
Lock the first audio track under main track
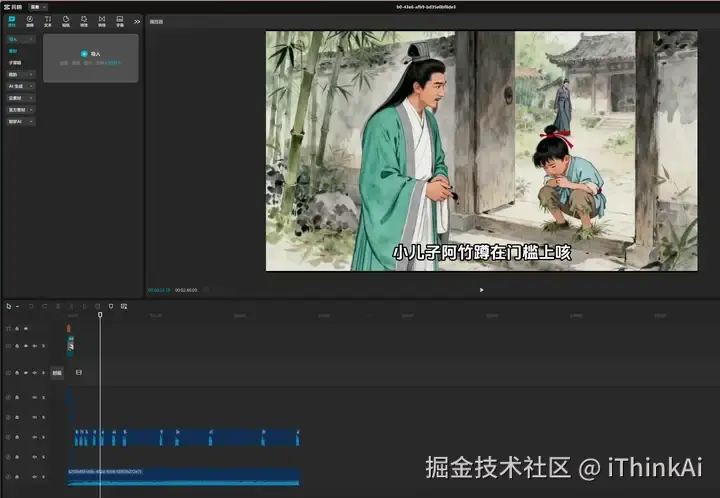coord(17,397)
